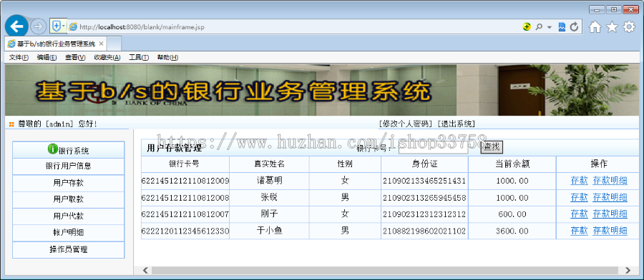Select the 基于b/s的银行业务管理系统 browser tab

coord(55,44)
